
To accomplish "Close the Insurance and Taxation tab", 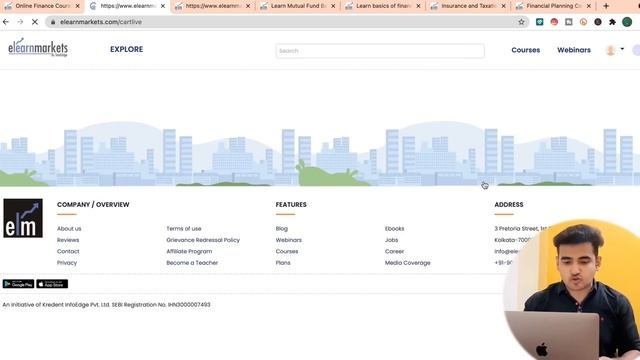I will click(x=503, y=6).
